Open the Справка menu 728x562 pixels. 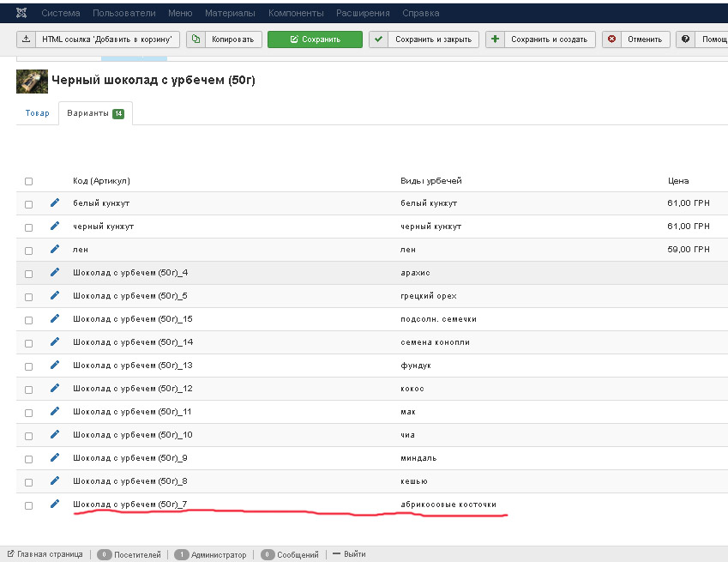[421, 13]
